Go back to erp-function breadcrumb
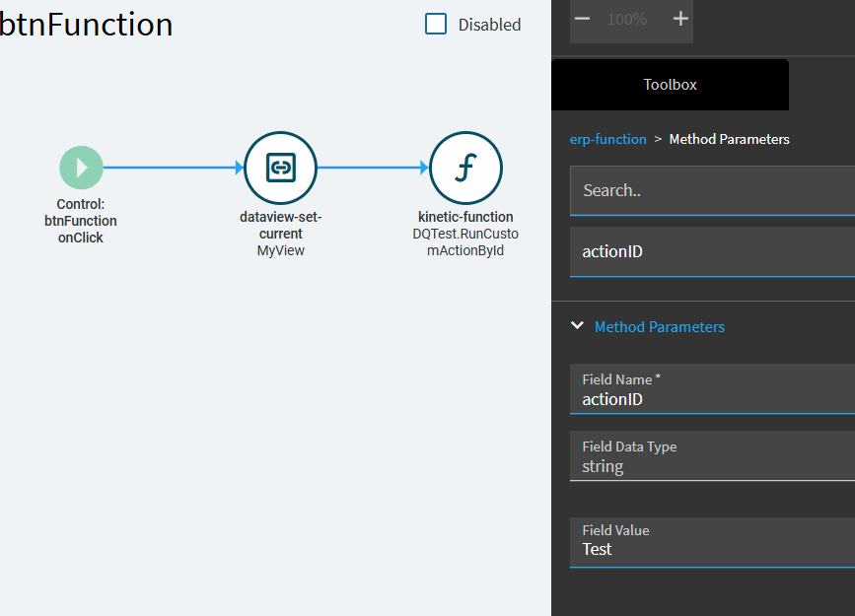Screen dimensions: 855x616 coord(608,140)
